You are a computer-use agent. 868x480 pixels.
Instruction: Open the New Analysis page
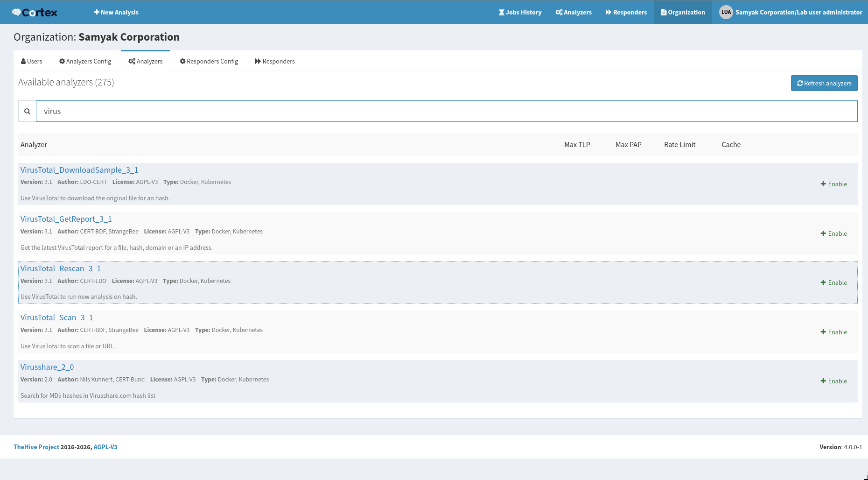click(x=116, y=12)
